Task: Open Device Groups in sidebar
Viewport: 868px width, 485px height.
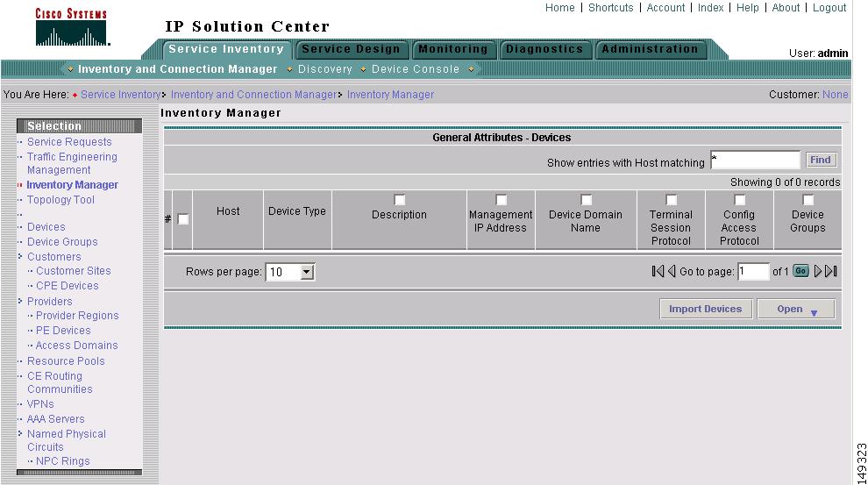Action: point(62,242)
